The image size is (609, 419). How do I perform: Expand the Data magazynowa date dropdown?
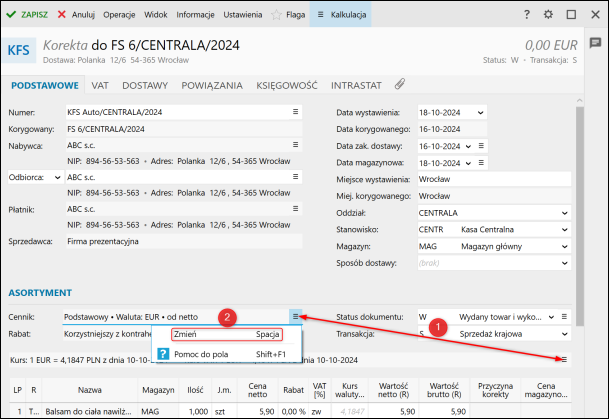coord(468,163)
